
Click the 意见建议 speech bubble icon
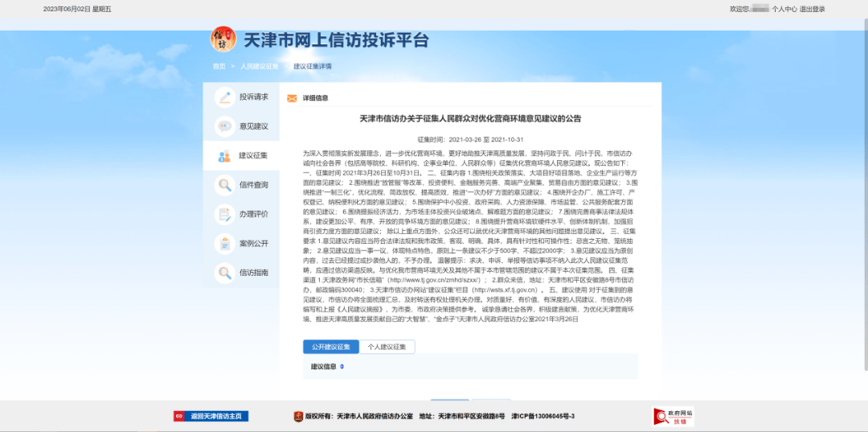[224, 126]
